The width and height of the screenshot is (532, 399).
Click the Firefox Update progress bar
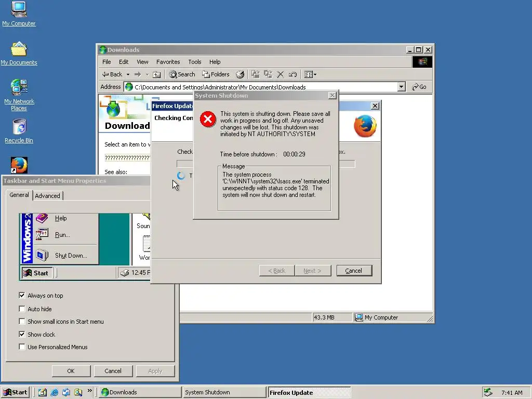[265, 164]
